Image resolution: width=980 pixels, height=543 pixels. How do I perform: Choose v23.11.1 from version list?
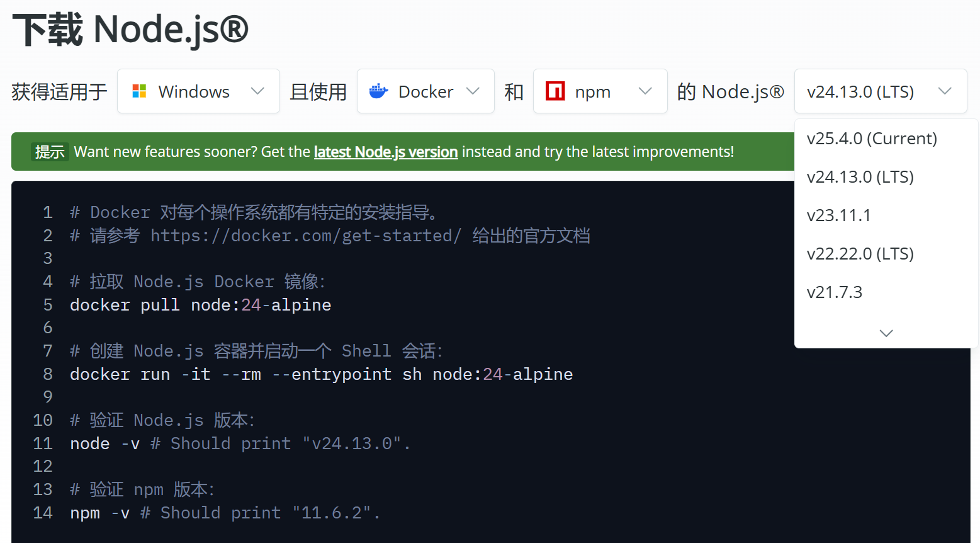pyautogui.click(x=886, y=215)
